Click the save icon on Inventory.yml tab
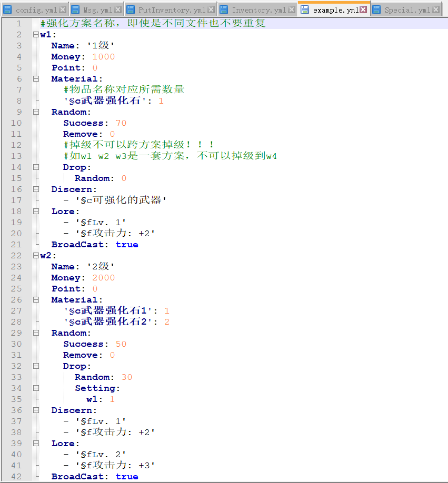The height and width of the screenshot is (483, 448). (x=224, y=10)
